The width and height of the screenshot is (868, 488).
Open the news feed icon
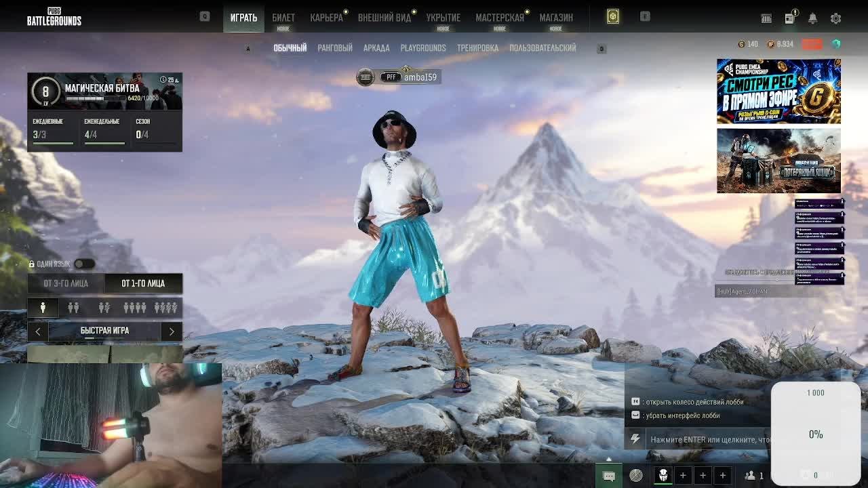[790, 18]
